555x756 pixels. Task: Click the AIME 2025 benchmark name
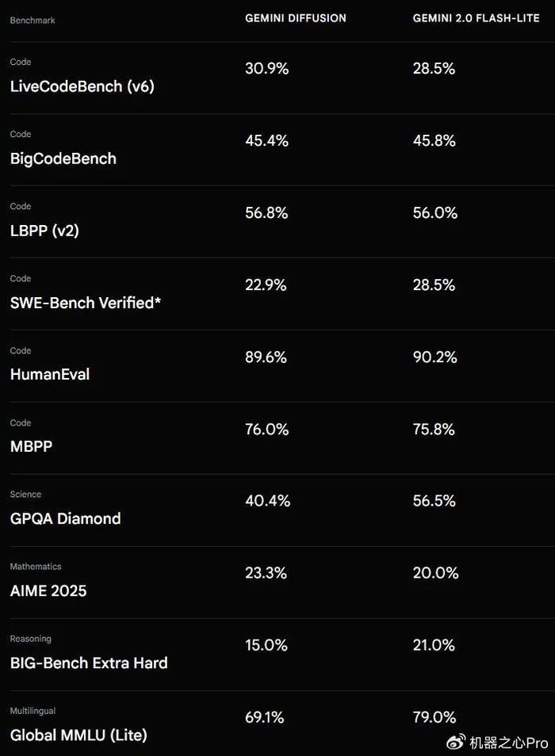pos(48,590)
